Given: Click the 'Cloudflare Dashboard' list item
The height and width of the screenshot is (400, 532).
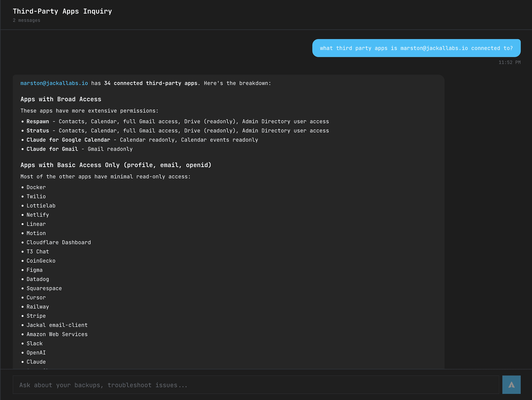Looking at the screenshot, I should click(x=58, y=243).
